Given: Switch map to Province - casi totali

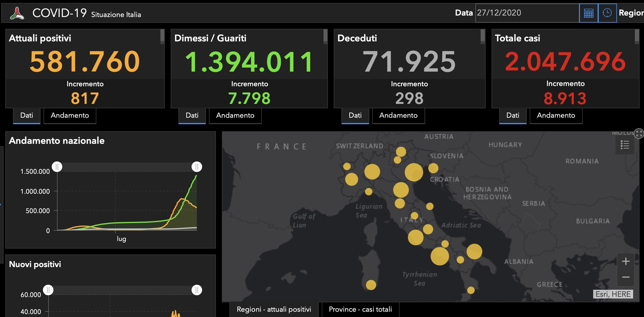Looking at the screenshot, I should point(360,309).
